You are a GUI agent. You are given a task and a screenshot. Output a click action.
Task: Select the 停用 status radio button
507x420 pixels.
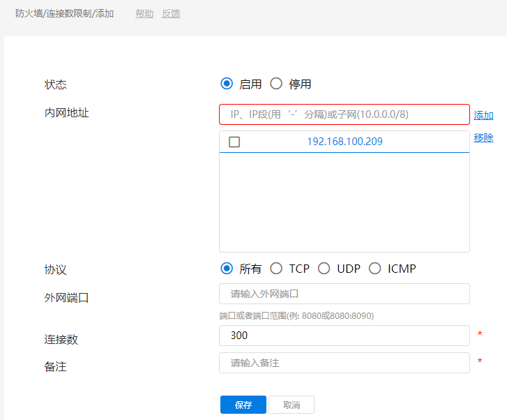pyautogui.click(x=276, y=84)
